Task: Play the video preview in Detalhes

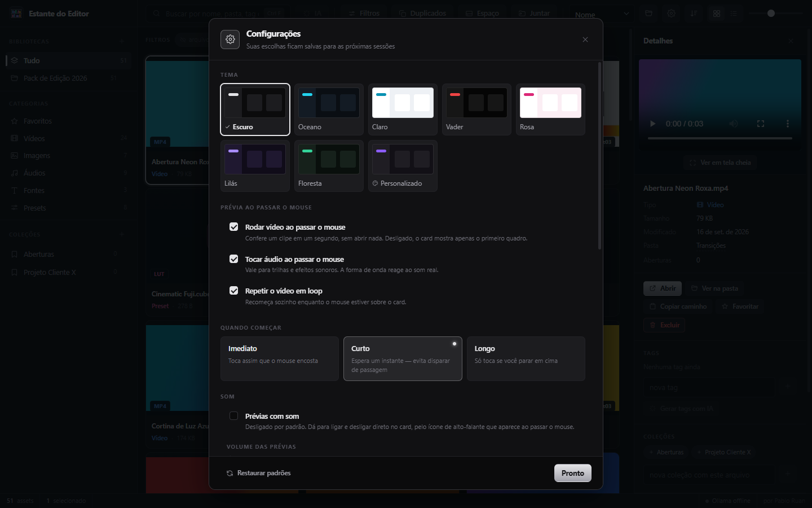Action: [652, 124]
